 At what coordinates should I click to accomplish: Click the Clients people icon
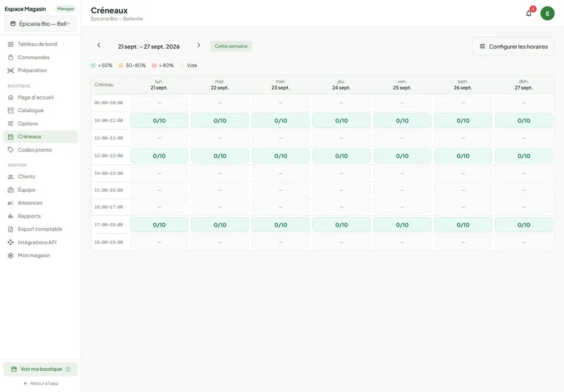(x=11, y=176)
